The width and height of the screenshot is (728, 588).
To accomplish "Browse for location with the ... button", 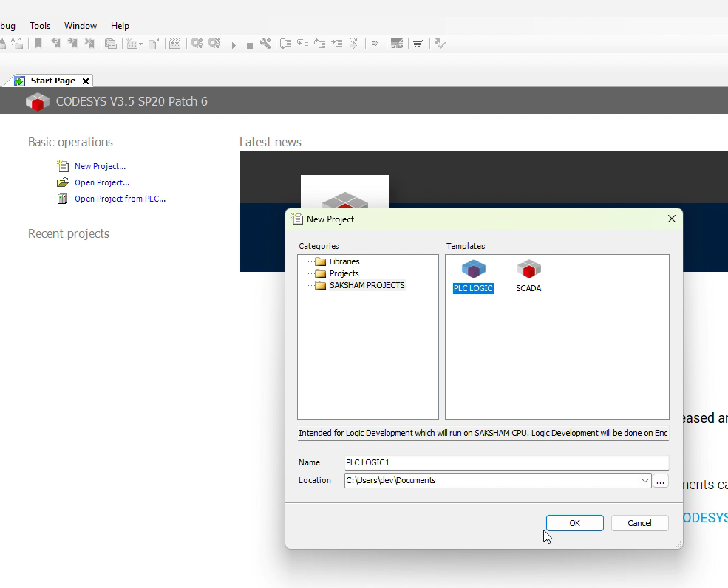I will pos(660,481).
